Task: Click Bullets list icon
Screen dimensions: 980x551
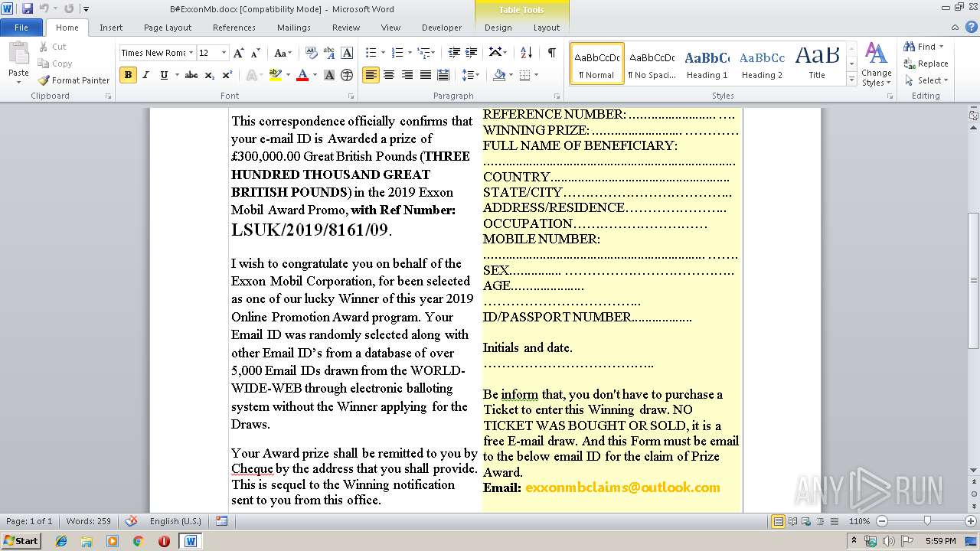Action: [371, 53]
